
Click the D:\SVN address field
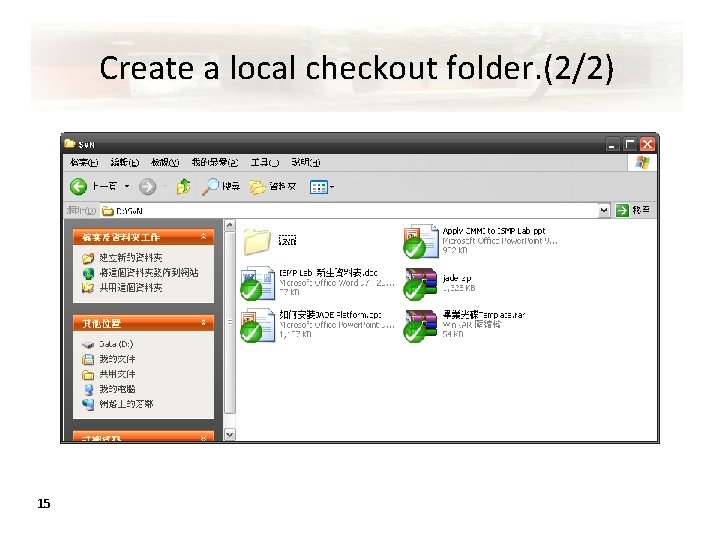coord(349,211)
